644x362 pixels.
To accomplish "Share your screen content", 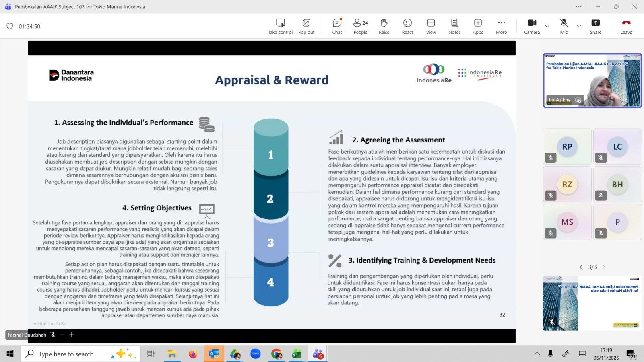I will 595,26.
